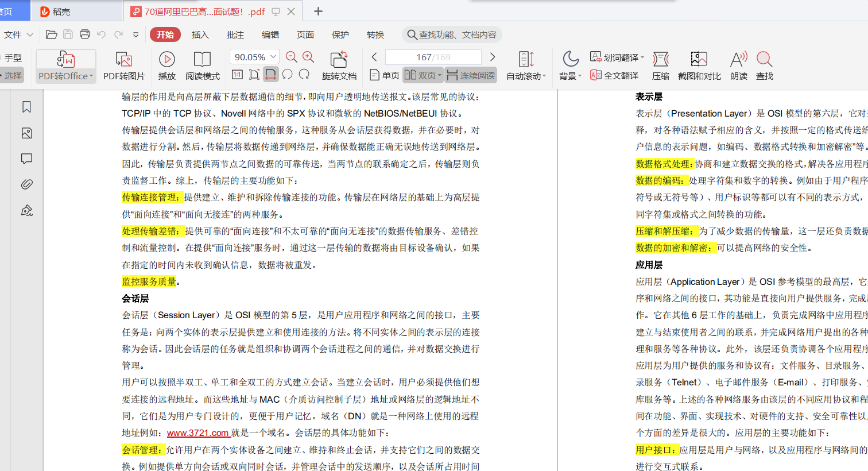This screenshot has width=868, height=471.
Task: Click the attachments paperclip icon in sidebar
Action: click(x=26, y=184)
